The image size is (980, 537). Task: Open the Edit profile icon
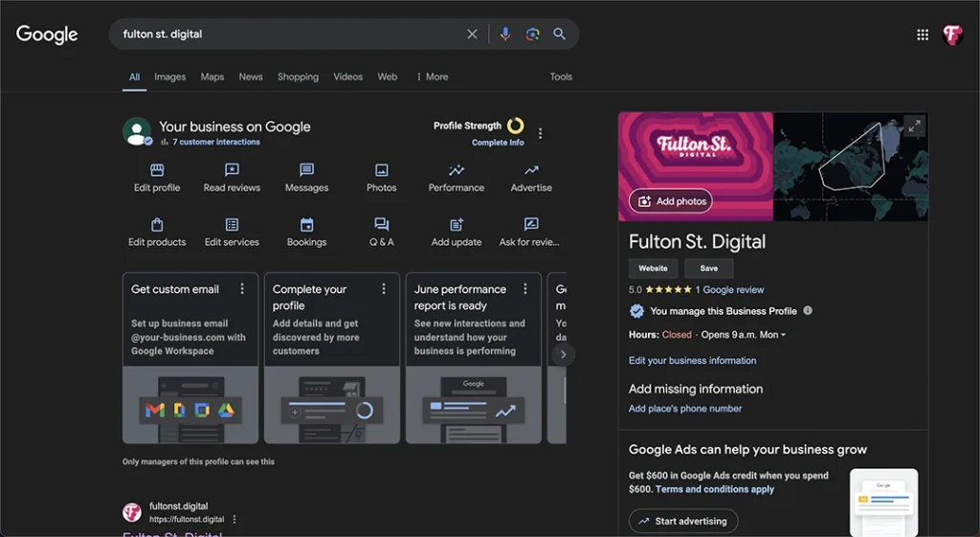click(157, 170)
